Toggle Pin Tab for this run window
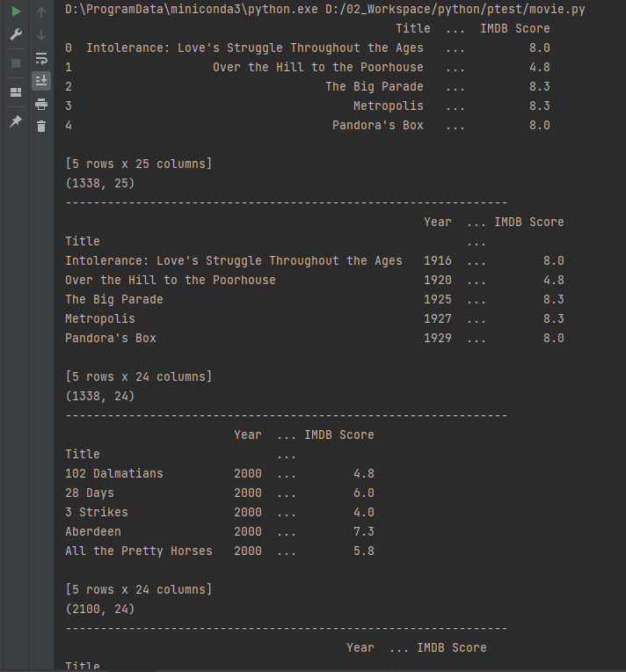The width and height of the screenshot is (626, 672). pyautogui.click(x=16, y=121)
